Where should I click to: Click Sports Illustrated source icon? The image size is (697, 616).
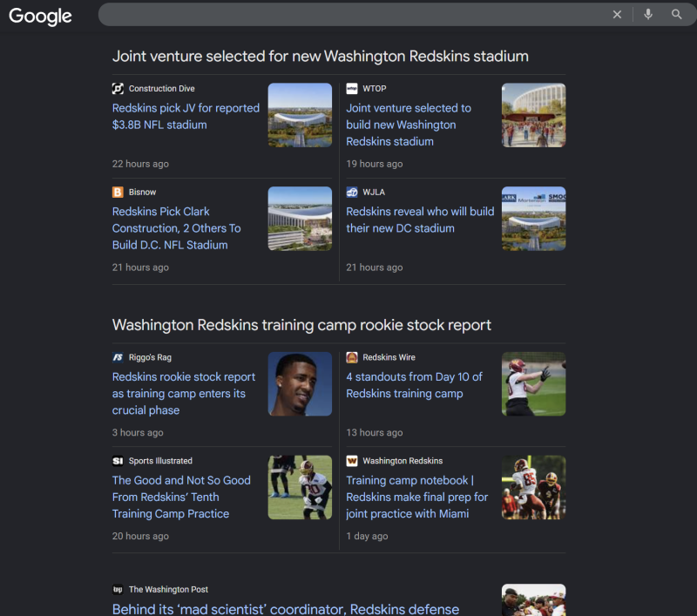118,461
